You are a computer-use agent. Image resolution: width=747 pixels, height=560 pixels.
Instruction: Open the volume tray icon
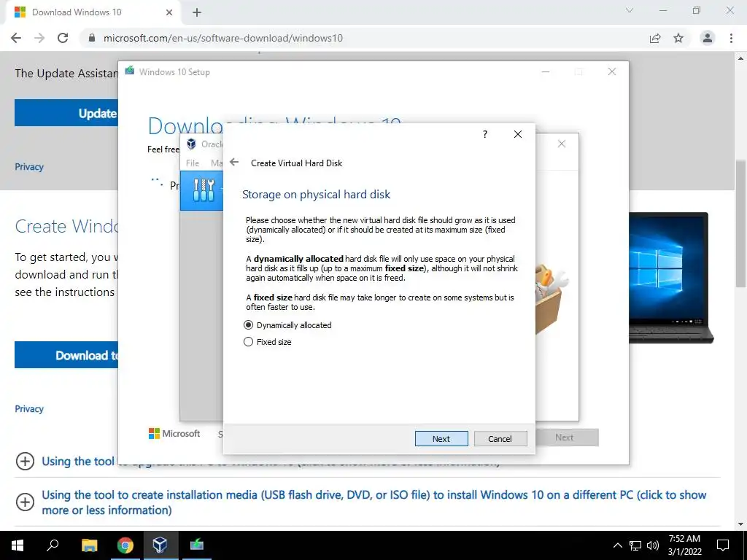tap(653, 545)
